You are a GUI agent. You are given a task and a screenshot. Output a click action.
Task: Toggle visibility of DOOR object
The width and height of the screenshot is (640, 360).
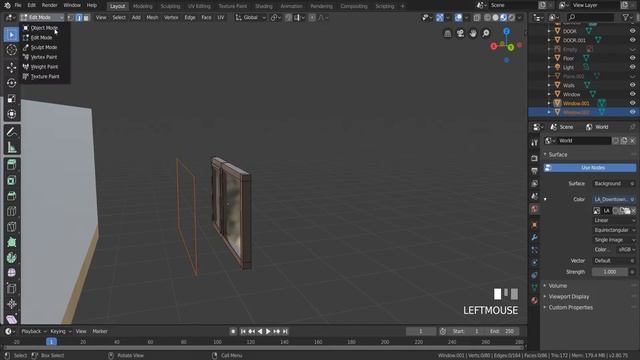click(x=632, y=31)
